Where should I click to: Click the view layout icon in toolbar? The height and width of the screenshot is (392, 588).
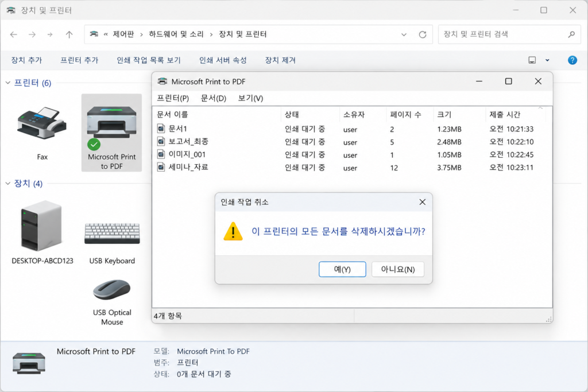coord(532,60)
